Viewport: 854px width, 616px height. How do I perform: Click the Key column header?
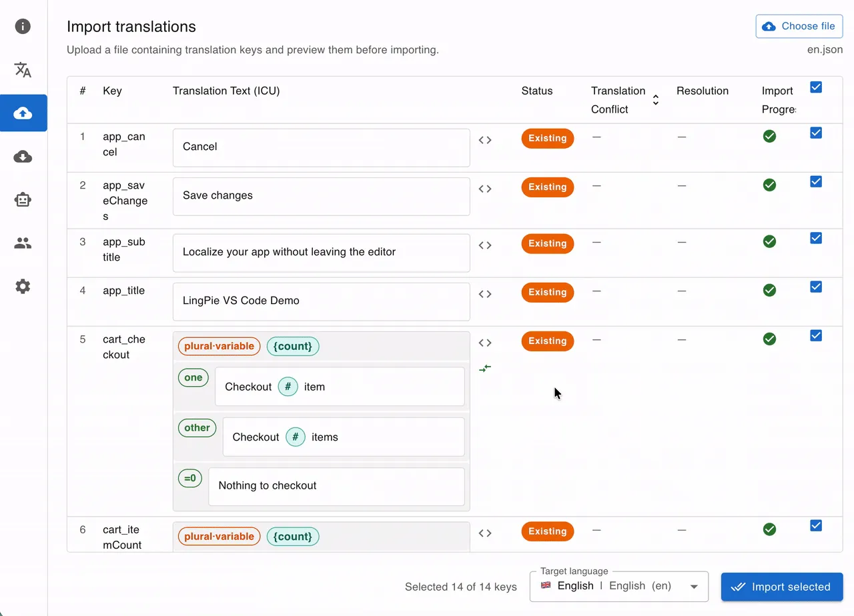point(112,91)
